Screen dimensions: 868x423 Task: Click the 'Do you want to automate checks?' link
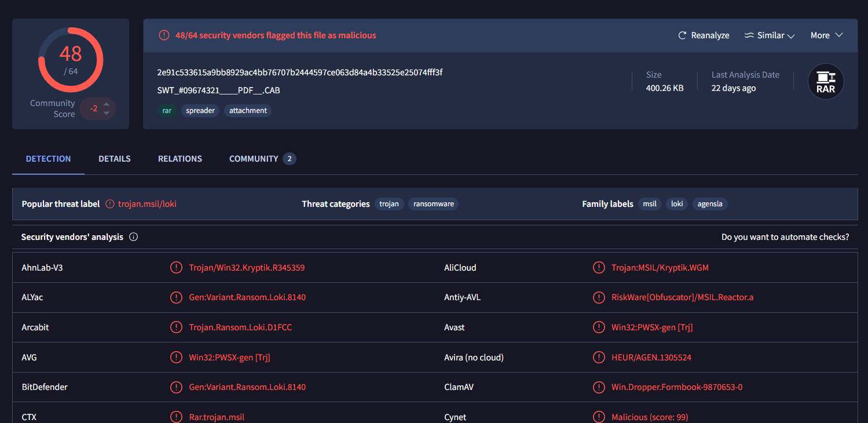point(785,237)
